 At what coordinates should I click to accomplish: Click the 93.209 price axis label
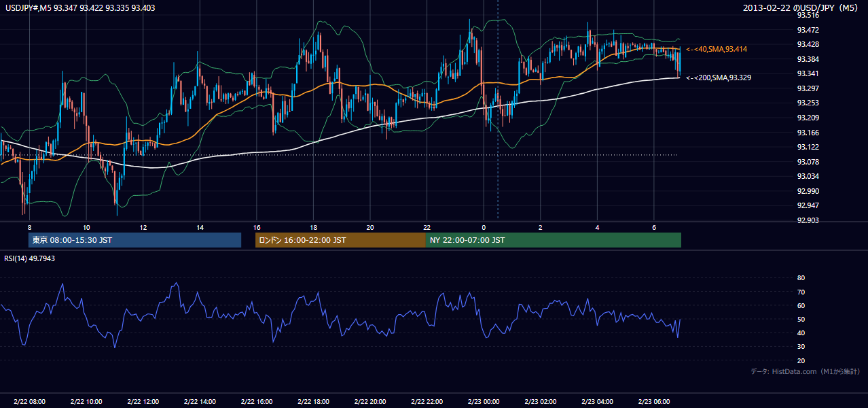pyautogui.click(x=808, y=118)
